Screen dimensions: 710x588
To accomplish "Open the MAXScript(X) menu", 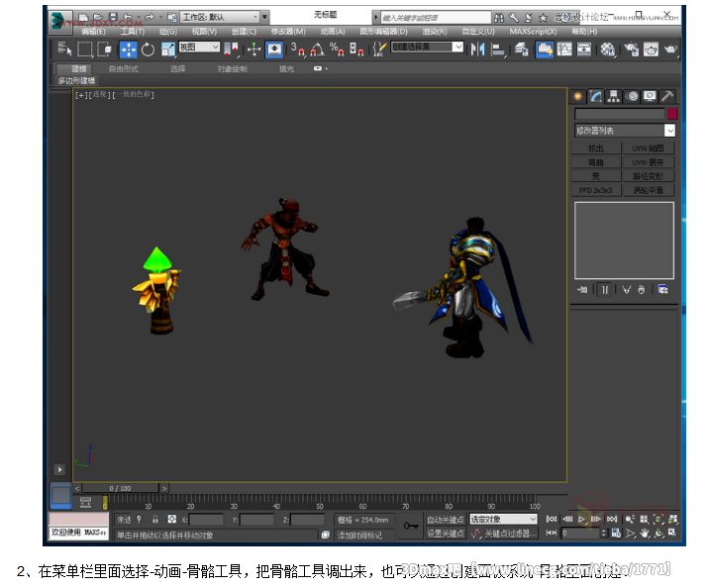I will (533, 32).
